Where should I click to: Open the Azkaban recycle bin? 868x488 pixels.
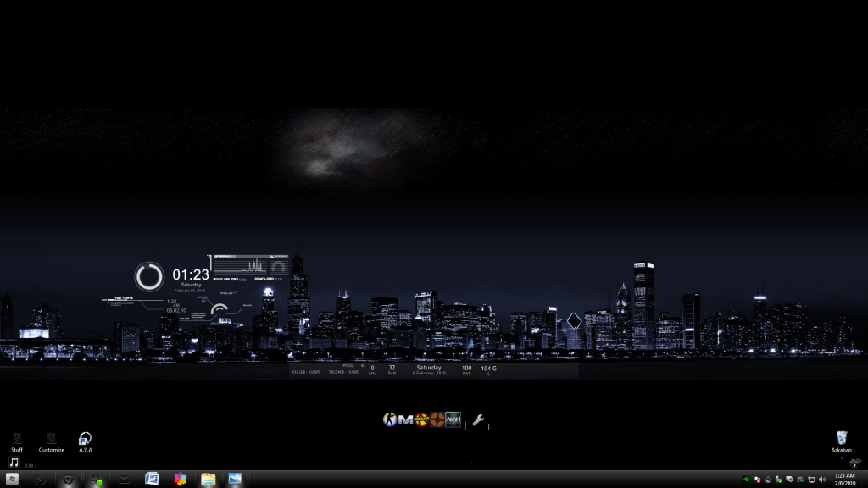point(842,441)
